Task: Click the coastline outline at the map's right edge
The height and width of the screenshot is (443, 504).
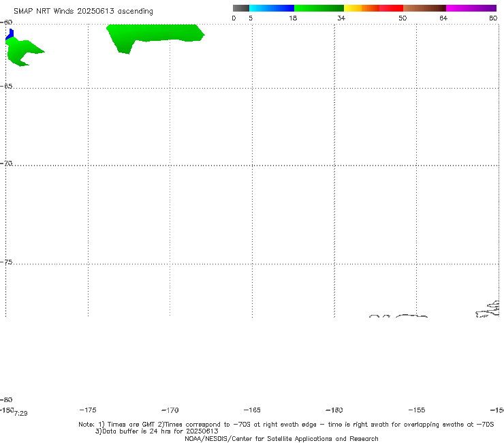Action: click(x=488, y=309)
